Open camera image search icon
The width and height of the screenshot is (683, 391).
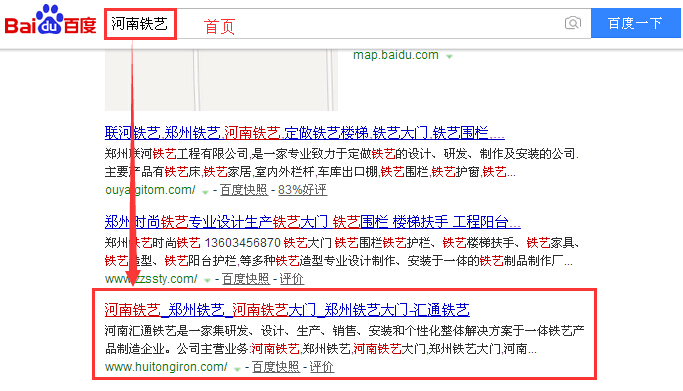[573, 23]
